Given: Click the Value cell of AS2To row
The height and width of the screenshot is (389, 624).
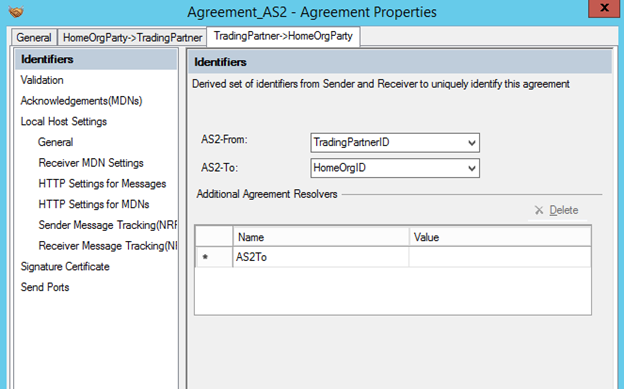Looking at the screenshot, I should point(500,257).
